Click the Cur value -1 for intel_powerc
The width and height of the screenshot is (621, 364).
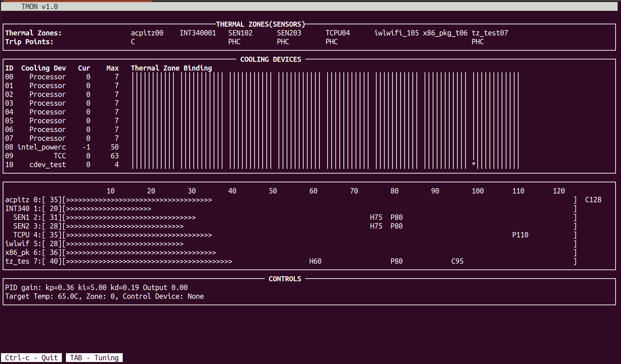(x=86, y=147)
